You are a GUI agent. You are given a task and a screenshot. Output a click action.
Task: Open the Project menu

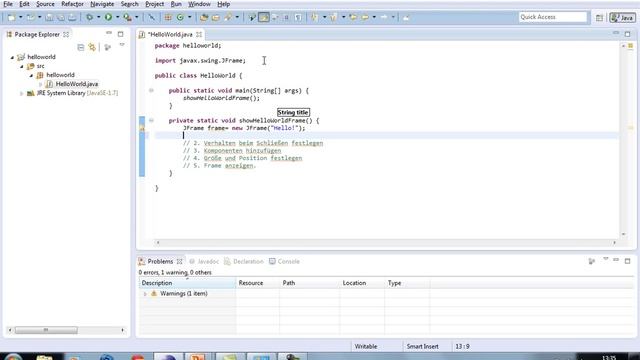(x=155, y=4)
